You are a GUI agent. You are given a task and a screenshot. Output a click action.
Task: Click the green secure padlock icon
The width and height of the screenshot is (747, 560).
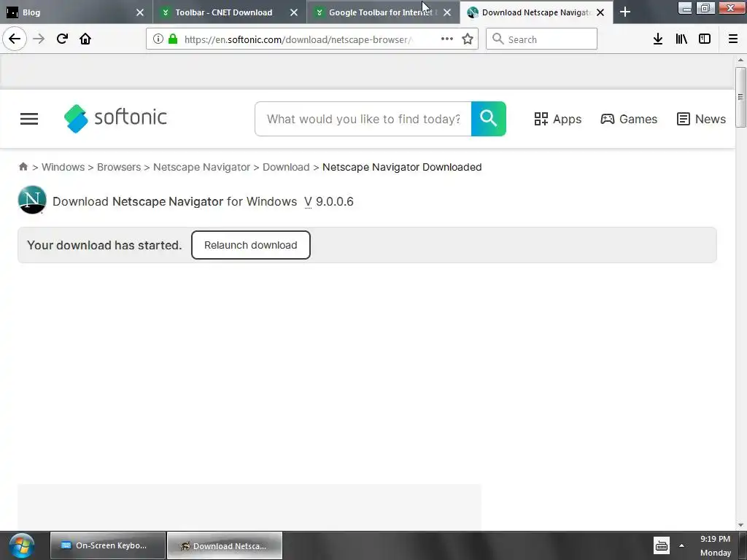pyautogui.click(x=173, y=39)
